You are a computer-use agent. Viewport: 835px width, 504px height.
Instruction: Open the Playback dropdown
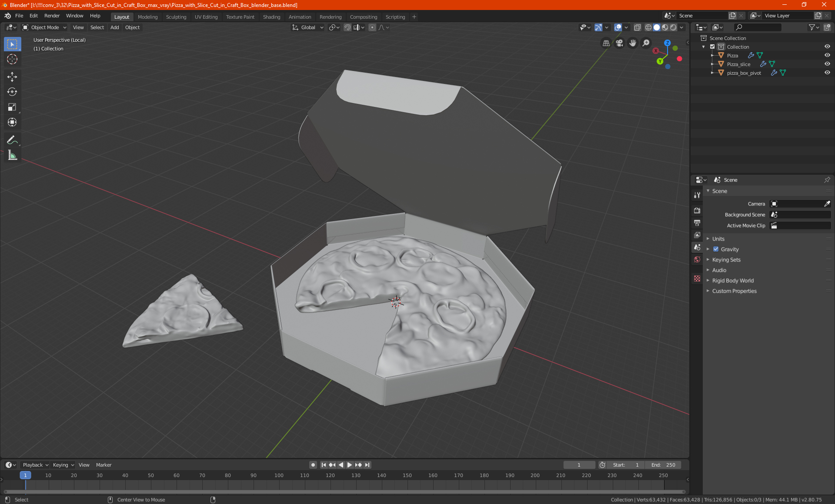tap(36, 465)
